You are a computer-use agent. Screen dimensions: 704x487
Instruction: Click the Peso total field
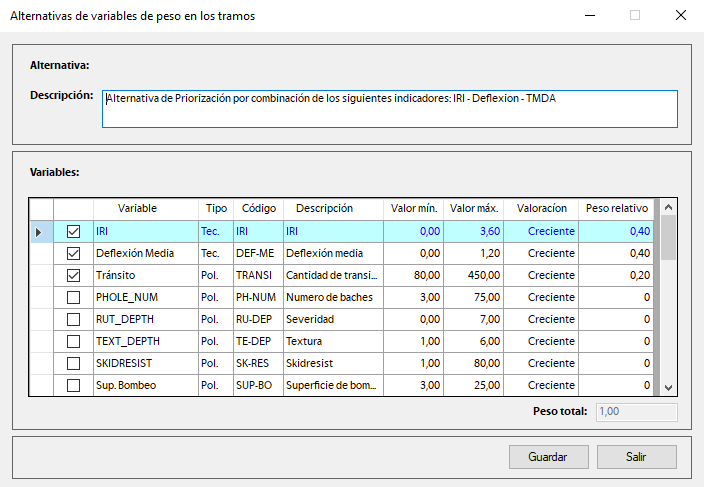click(x=636, y=412)
